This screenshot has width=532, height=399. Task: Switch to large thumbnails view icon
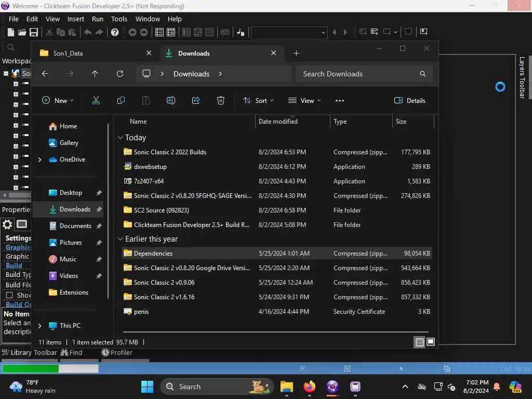431,342
